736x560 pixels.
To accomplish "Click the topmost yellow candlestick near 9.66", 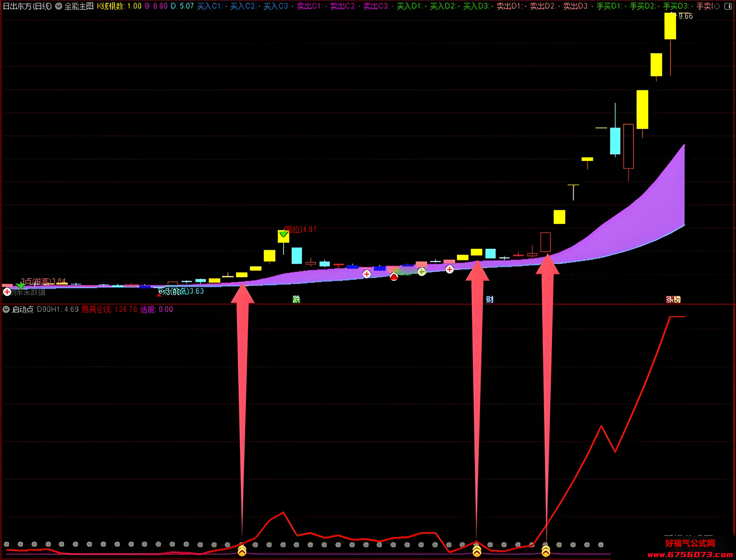I will (670, 26).
